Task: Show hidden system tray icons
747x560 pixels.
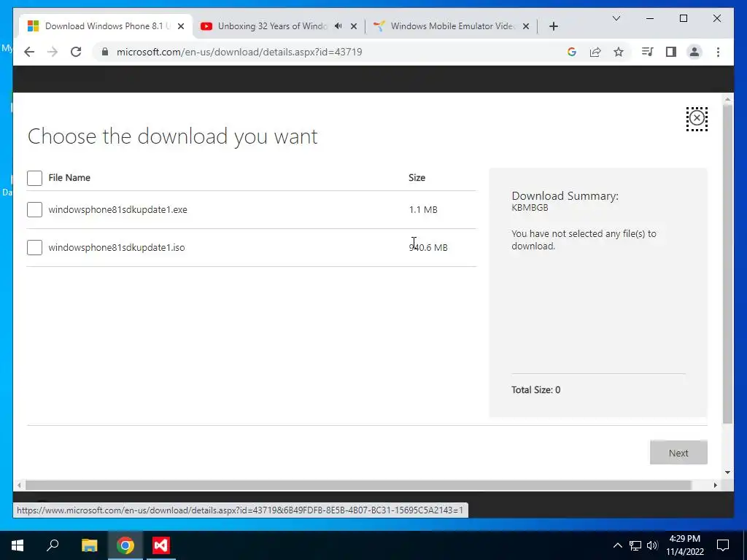Action: [617, 545]
